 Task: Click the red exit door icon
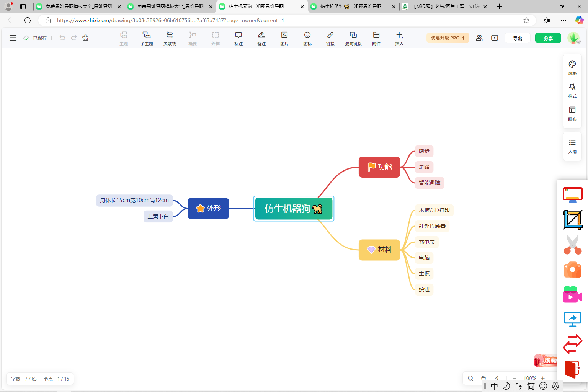572,369
